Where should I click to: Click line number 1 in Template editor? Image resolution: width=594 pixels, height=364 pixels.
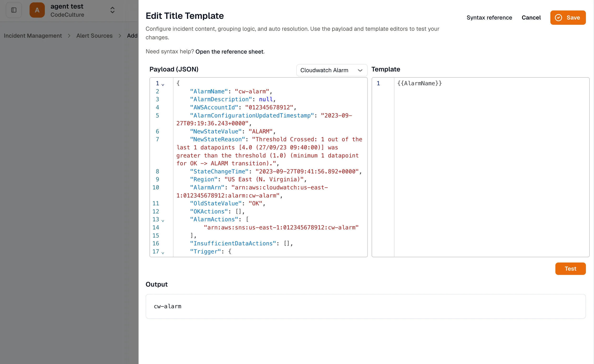pos(378,83)
